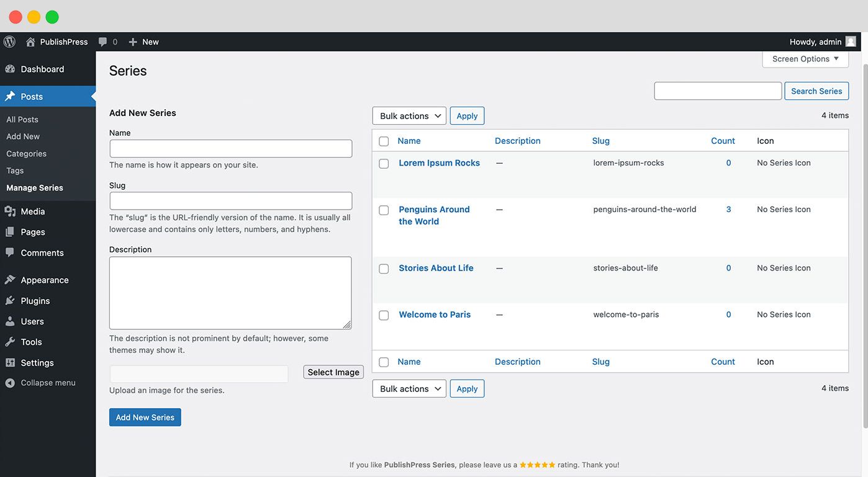
Task: Check the select-all checkbox in the table header
Action: click(x=383, y=141)
